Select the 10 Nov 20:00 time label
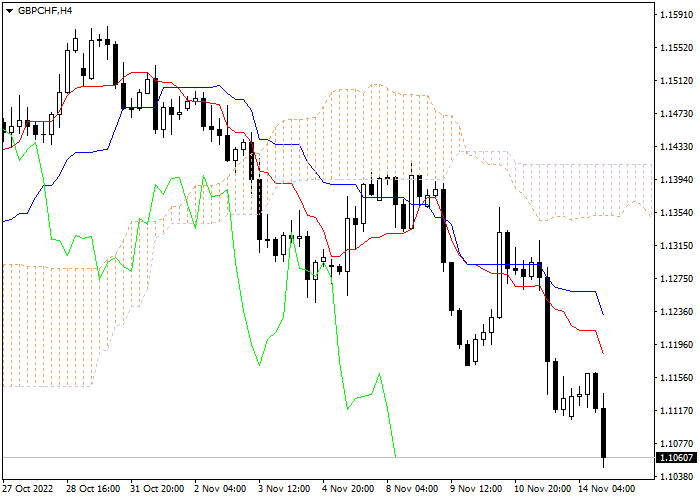The width and height of the screenshot is (700, 500). [542, 489]
